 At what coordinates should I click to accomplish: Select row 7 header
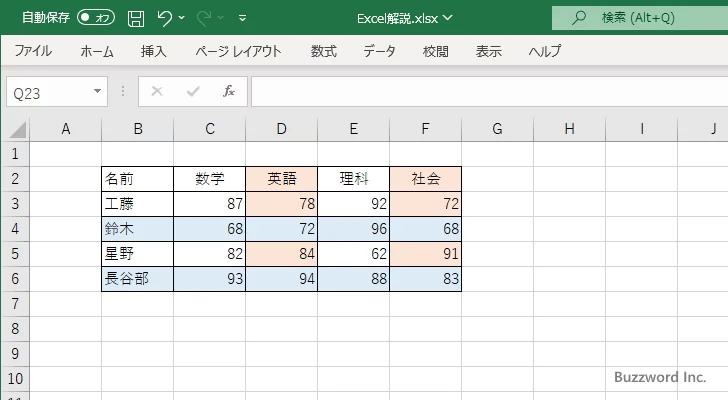15,304
